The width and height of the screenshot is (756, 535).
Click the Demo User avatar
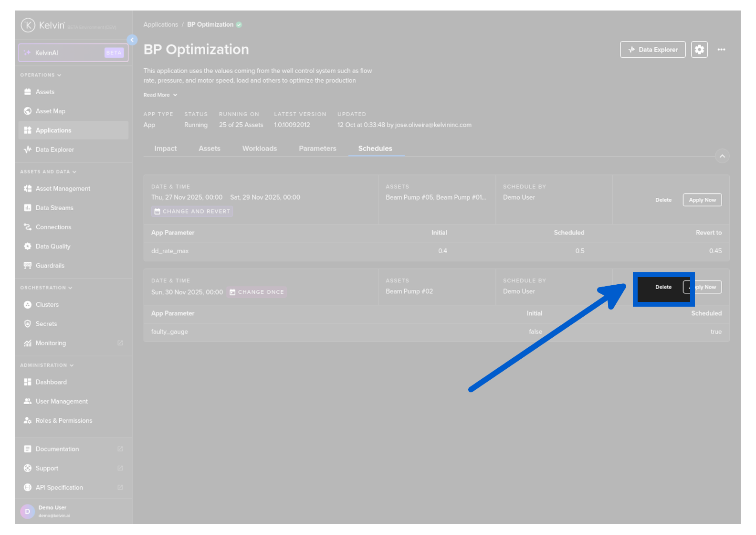pos(27,511)
